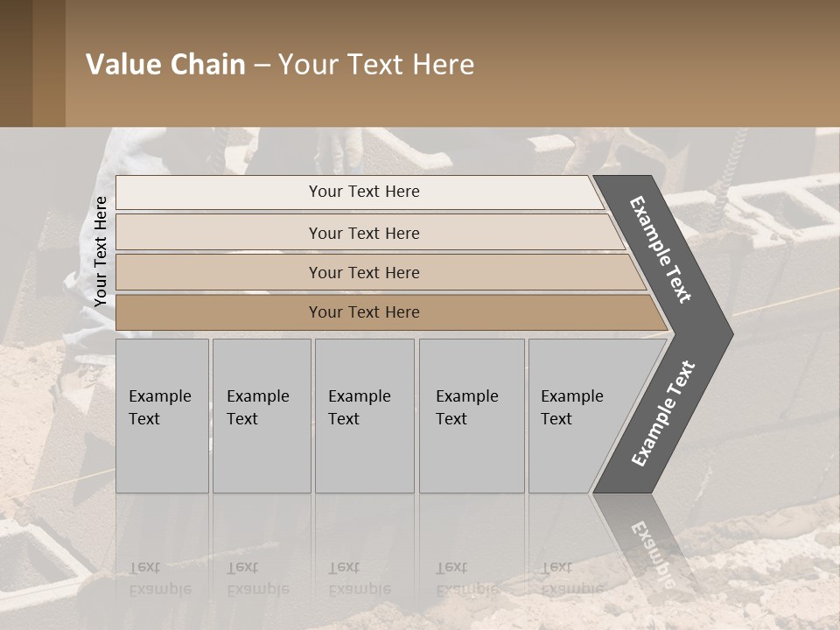
Task: Select the fourth "Example Text" gray box
Action: (472, 416)
